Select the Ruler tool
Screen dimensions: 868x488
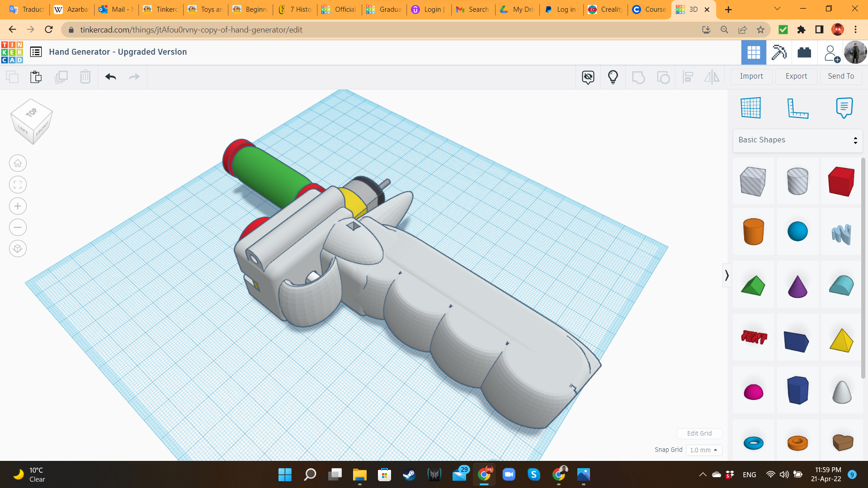797,108
